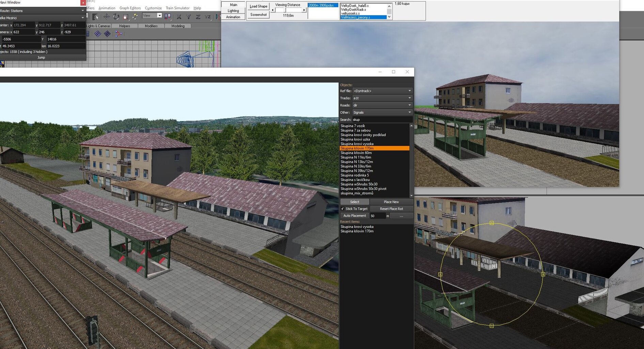Click the Select by Name icon
This screenshot has width=644, height=349.
click(95, 17)
